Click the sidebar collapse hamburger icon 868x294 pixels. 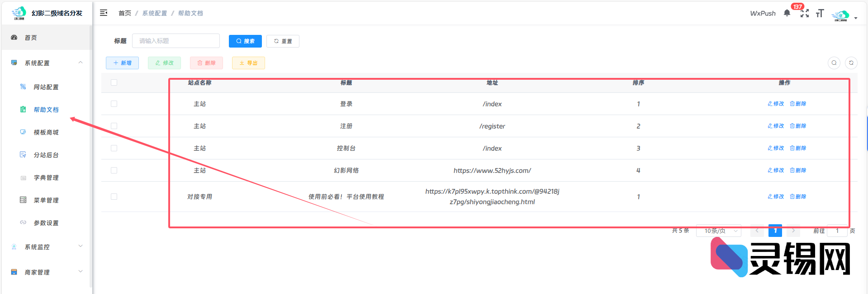104,13
